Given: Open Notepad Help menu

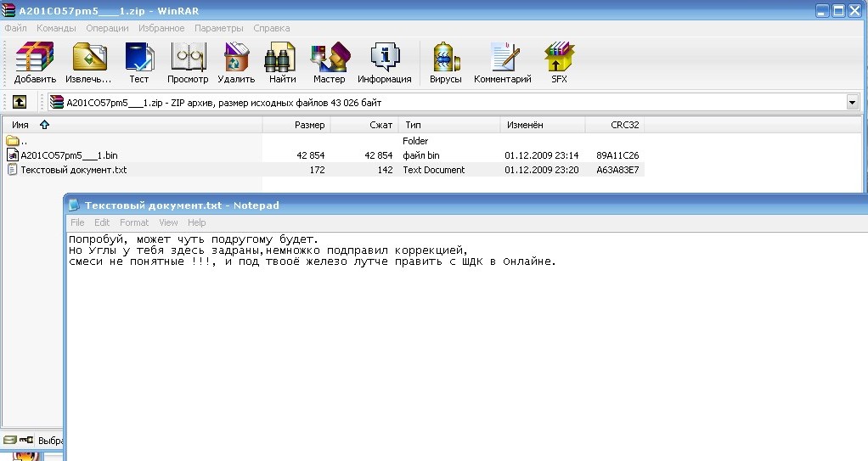Looking at the screenshot, I should pos(196,222).
